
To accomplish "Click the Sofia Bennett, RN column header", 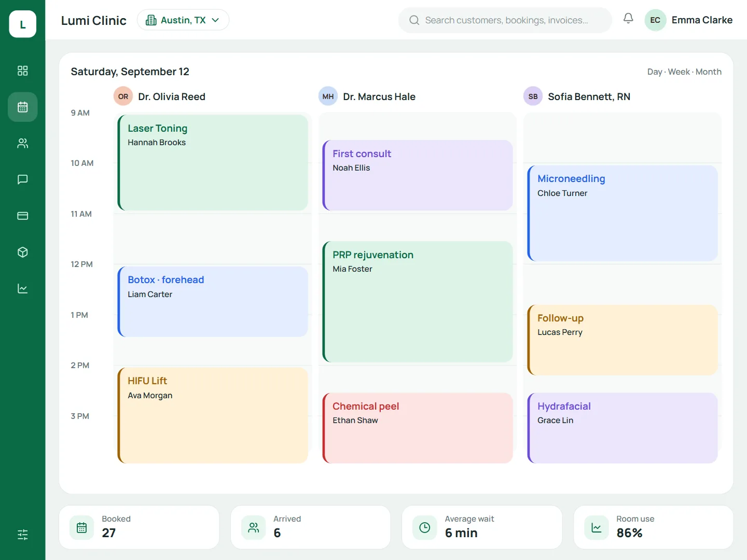I will [589, 96].
